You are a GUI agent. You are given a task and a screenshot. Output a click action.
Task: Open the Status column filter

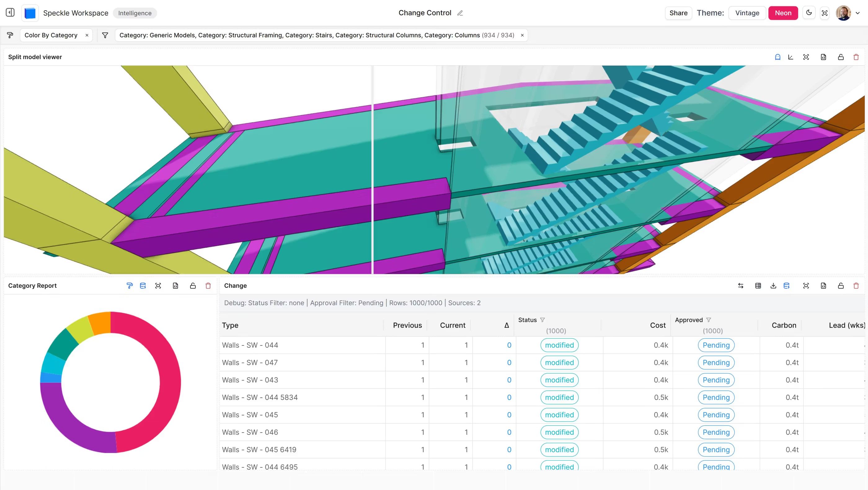[542, 320]
